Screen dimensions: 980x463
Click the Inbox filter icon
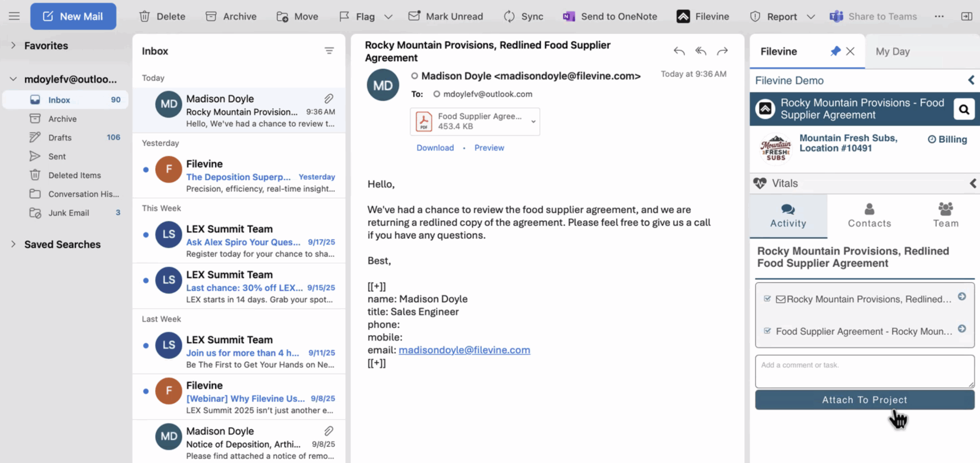tap(329, 51)
